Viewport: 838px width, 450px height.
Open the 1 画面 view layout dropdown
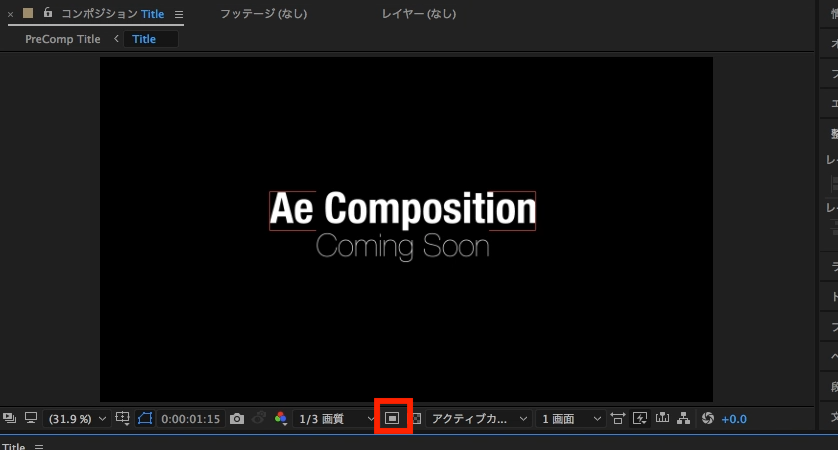point(571,419)
